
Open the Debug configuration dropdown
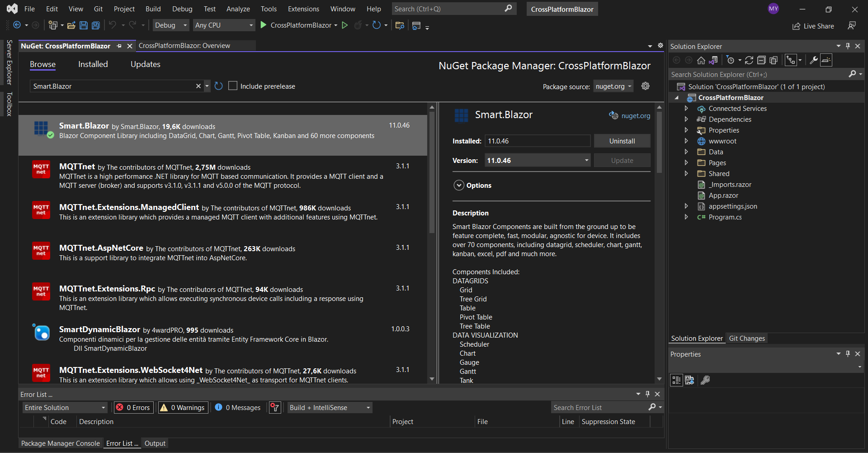(170, 25)
